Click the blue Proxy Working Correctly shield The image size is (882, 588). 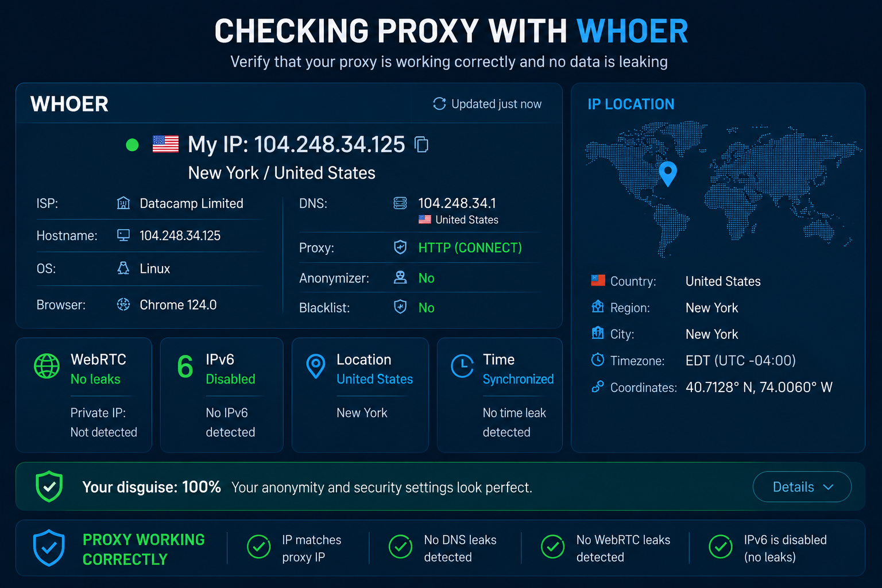49,548
